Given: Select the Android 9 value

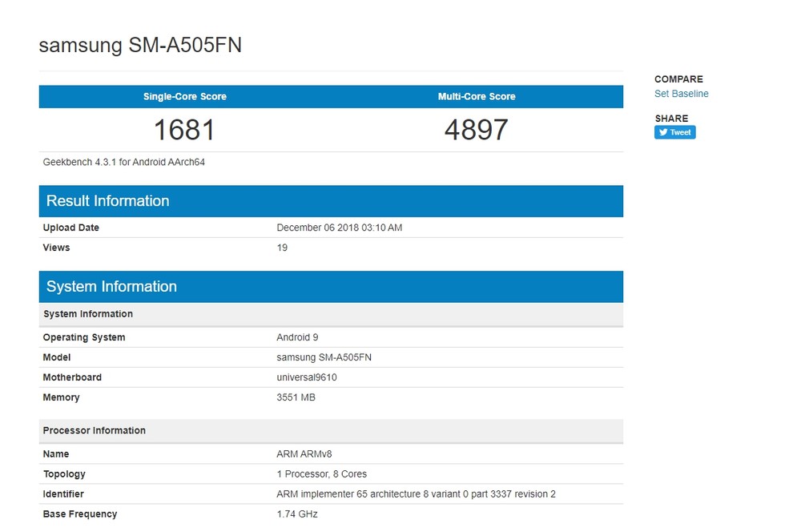Looking at the screenshot, I should pyautogui.click(x=297, y=337).
